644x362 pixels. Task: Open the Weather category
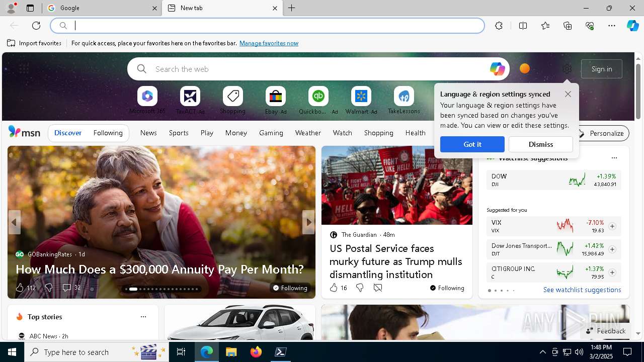[308, 133]
